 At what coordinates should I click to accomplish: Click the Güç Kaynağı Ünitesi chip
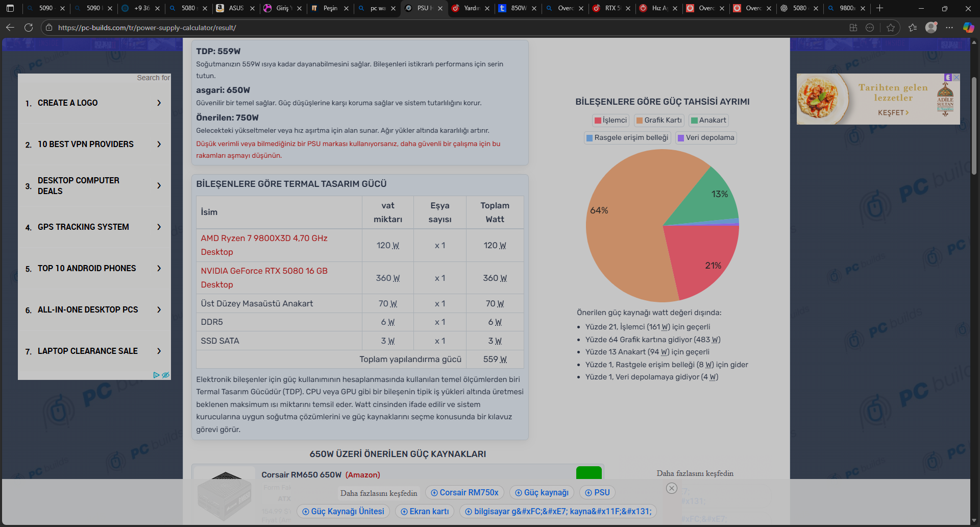tap(343, 511)
